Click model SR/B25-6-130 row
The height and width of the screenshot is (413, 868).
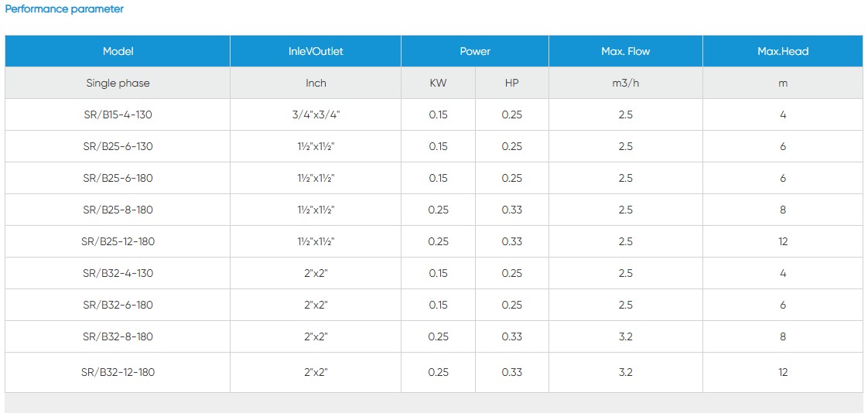pyautogui.click(x=118, y=146)
